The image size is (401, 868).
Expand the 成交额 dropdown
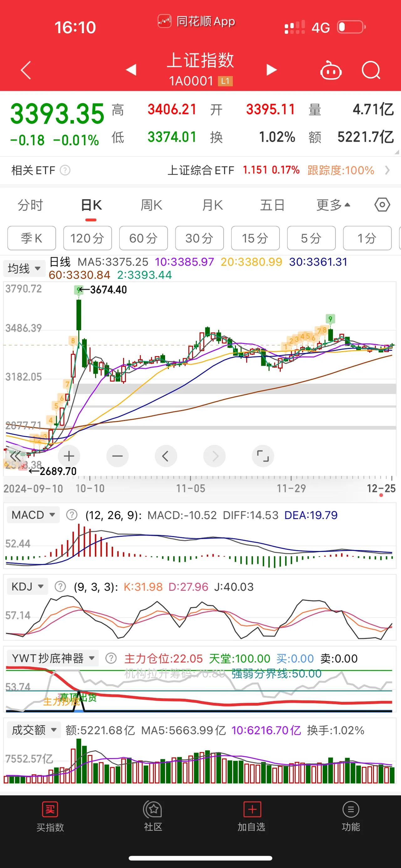[34, 730]
